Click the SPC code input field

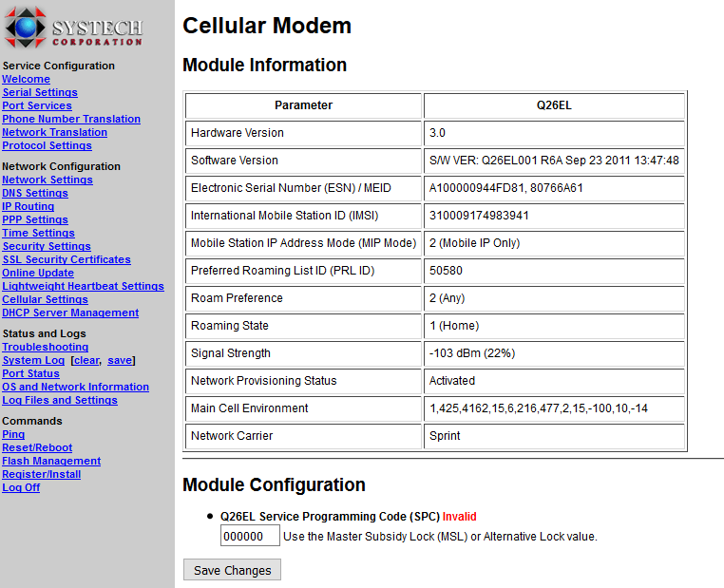(x=250, y=536)
